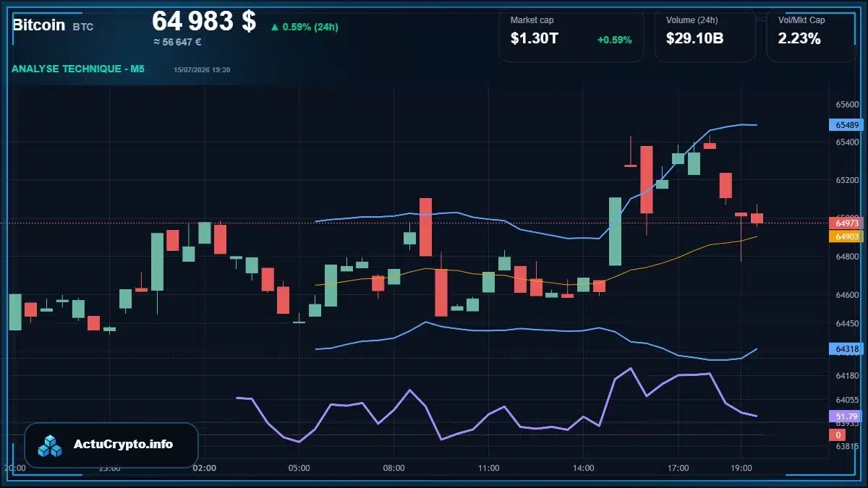This screenshot has height=488, width=868.
Task: Click the 0.59% (24h) change value
Action: (310, 27)
